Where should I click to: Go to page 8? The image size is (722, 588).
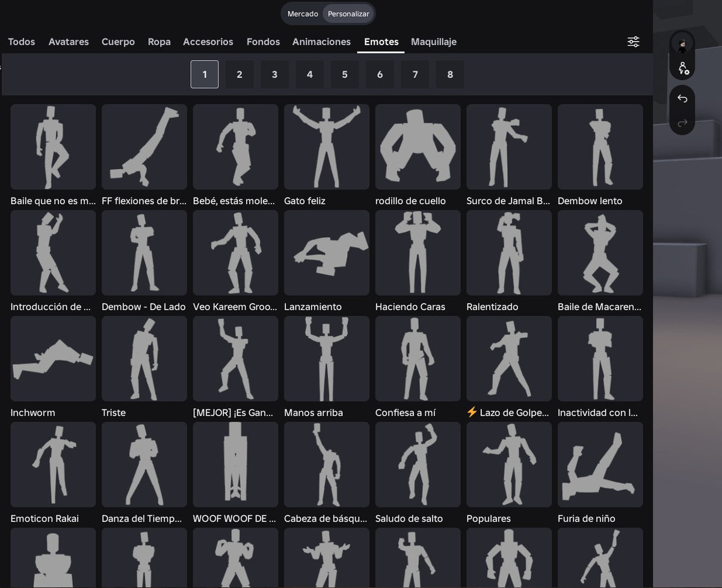[x=450, y=75]
